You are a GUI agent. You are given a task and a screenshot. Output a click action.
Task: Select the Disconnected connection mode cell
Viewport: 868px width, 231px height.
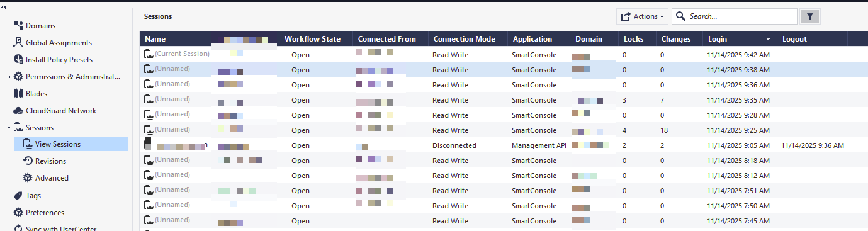point(454,145)
